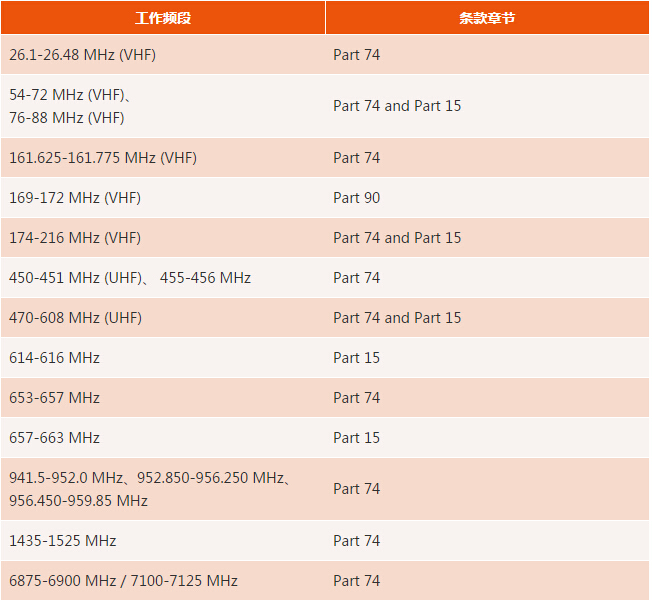Select the 161.625-161.775 MHz (VHF) cell
This screenshot has height=606, width=652.
click(103, 158)
